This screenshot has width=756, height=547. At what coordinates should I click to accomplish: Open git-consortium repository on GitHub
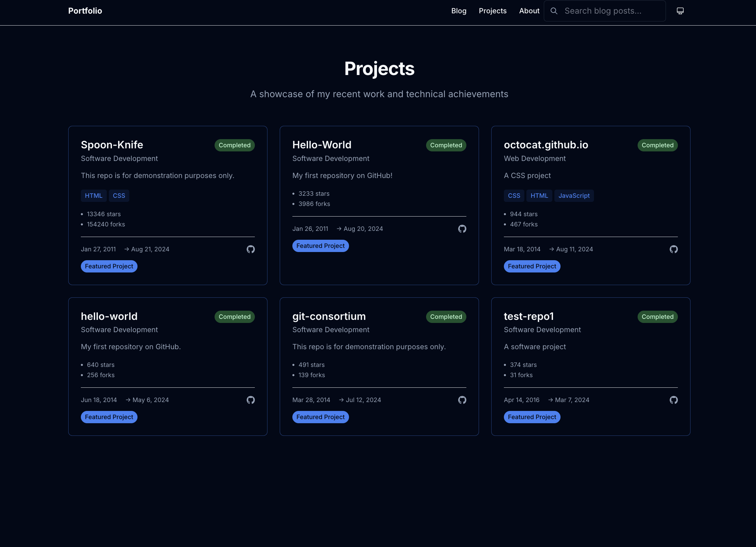pyautogui.click(x=462, y=400)
